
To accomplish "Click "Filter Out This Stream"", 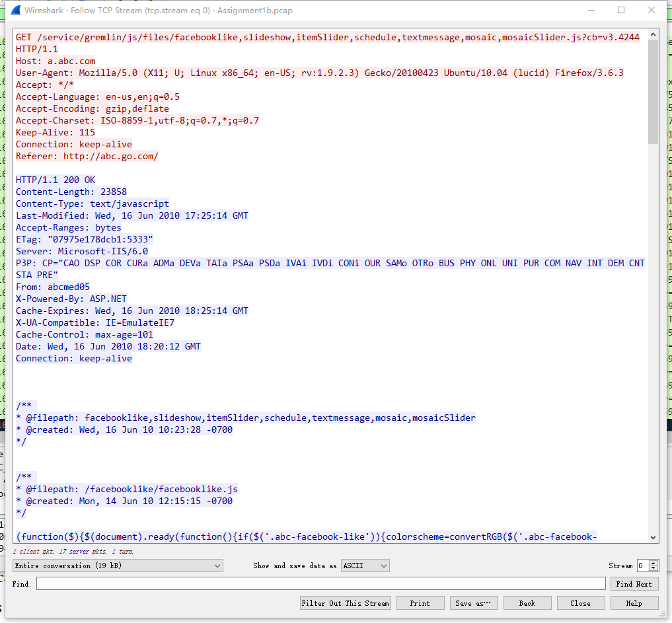I will [345, 603].
